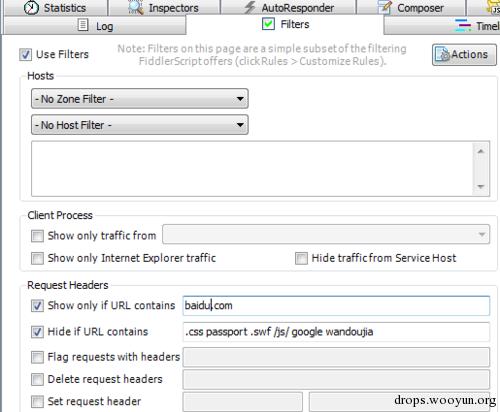
Task: Switch to the Inspectors tab
Action: 164,8
